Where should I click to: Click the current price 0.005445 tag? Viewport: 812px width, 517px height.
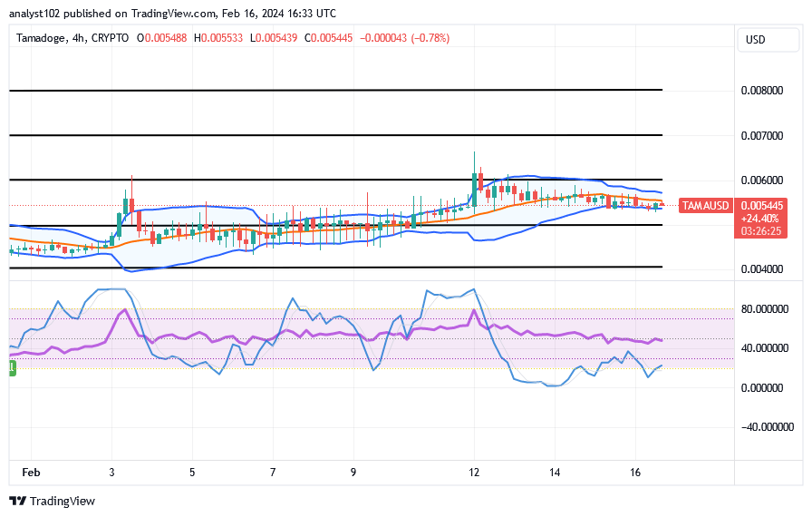(x=762, y=206)
